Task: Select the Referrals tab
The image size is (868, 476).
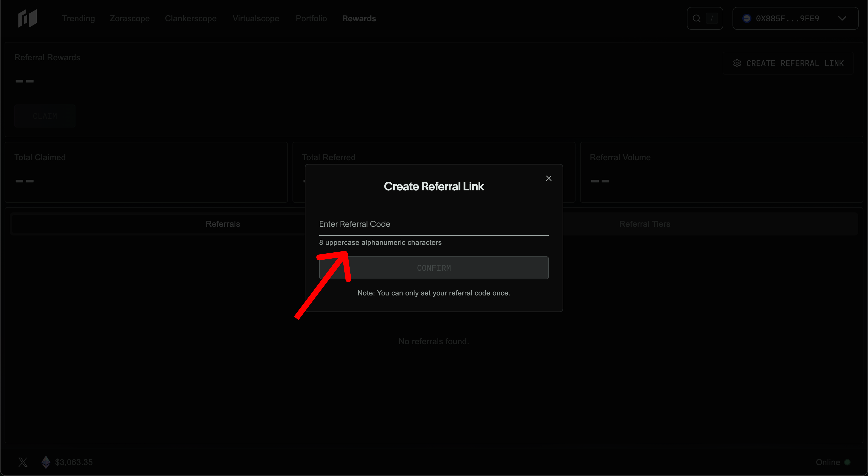Action: (x=223, y=224)
